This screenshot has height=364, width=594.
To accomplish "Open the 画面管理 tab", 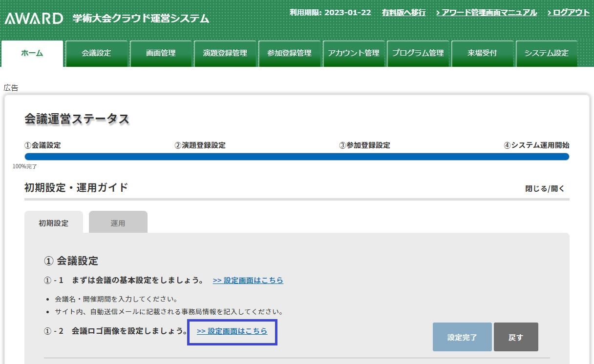I will point(161,53).
